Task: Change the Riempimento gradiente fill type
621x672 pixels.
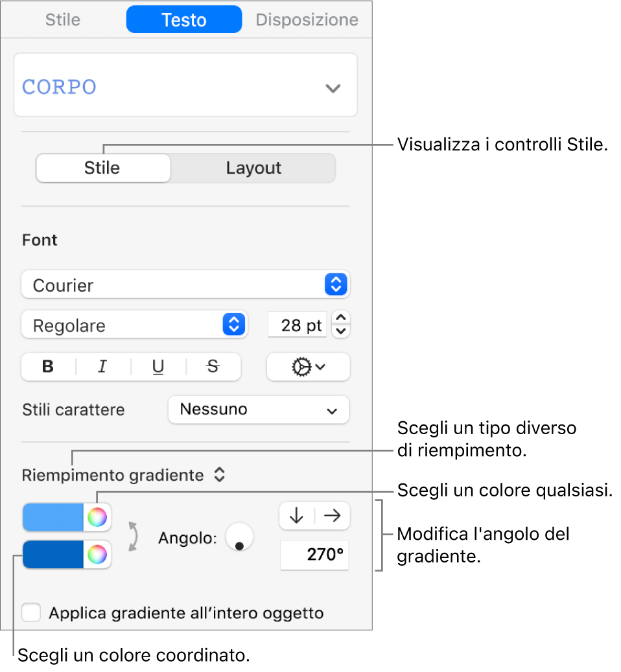Action: coord(123,475)
